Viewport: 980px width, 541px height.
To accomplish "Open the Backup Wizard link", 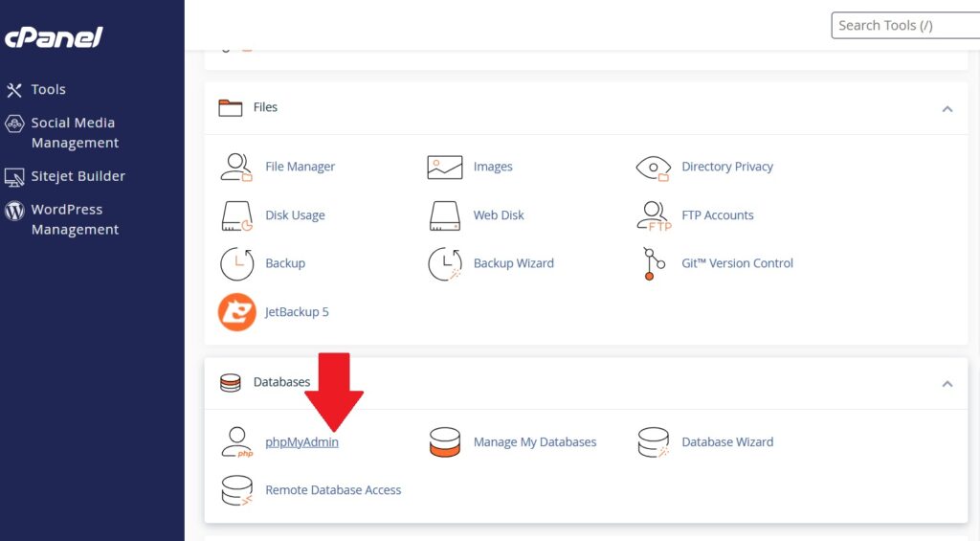I will pos(513,263).
